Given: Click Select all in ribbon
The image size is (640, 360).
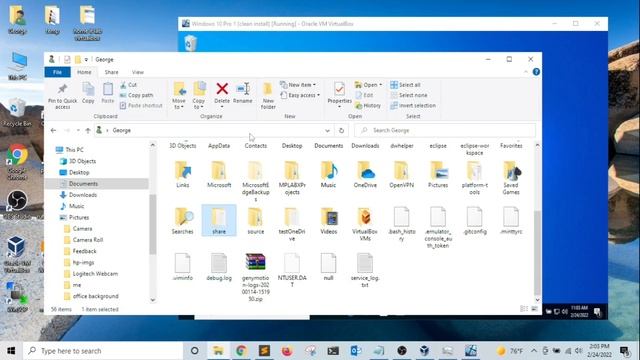Looking at the screenshot, I should [405, 85].
